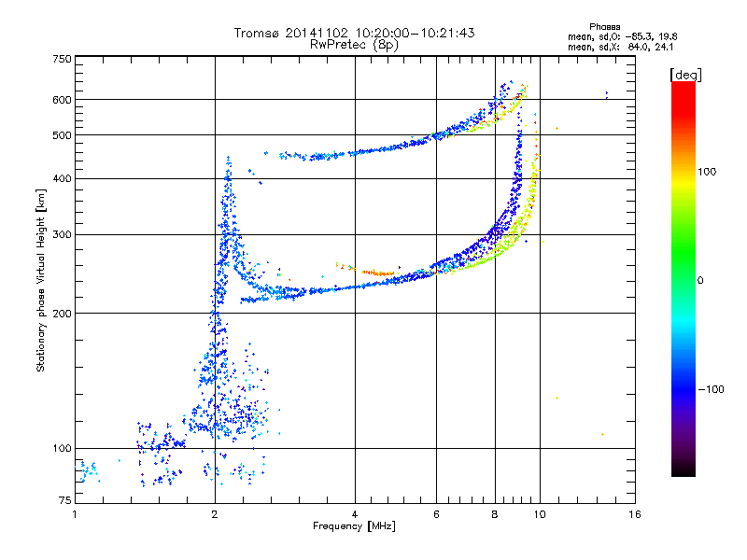The image size is (747, 560).
Task: Click the y-axis tick label '750'
Action: click(x=63, y=59)
